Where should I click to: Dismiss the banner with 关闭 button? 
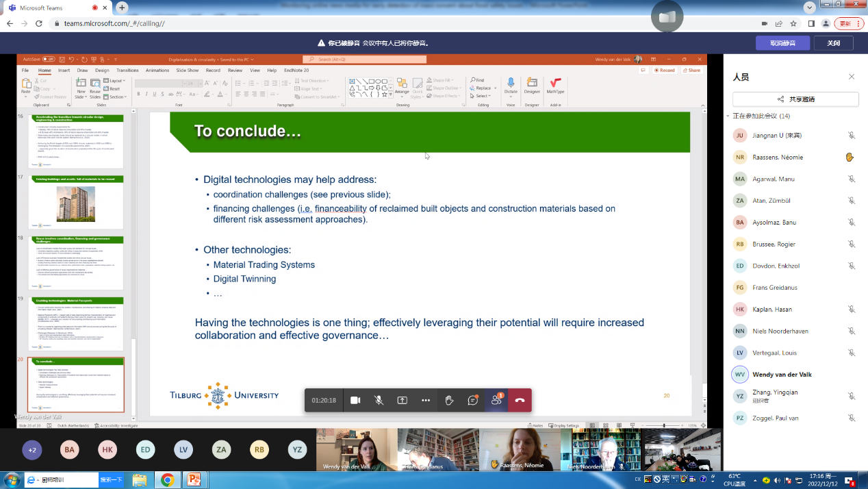coord(833,43)
